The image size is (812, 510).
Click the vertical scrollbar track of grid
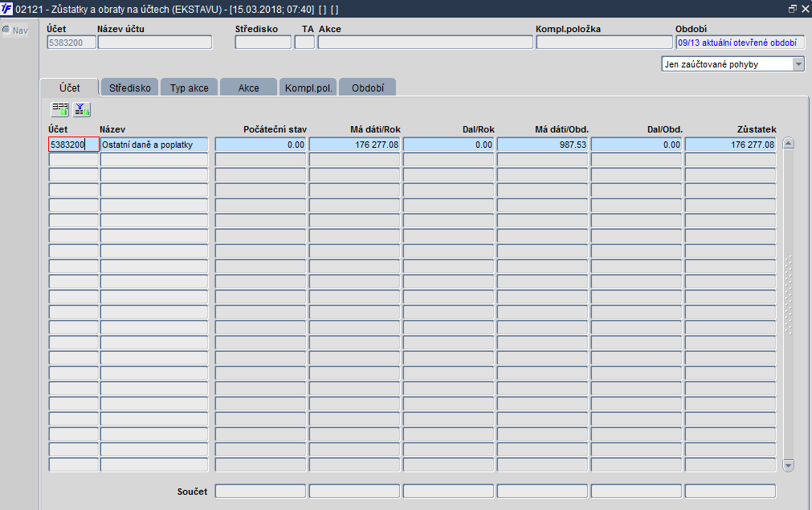click(788, 304)
